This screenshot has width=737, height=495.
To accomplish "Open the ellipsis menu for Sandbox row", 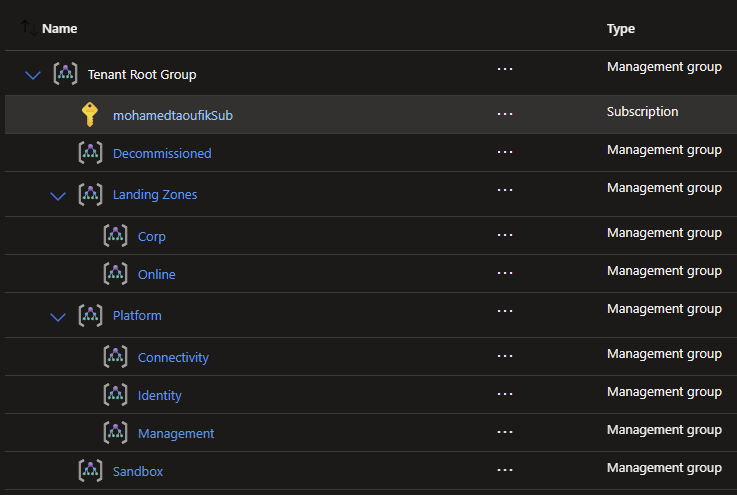I will (x=505, y=471).
